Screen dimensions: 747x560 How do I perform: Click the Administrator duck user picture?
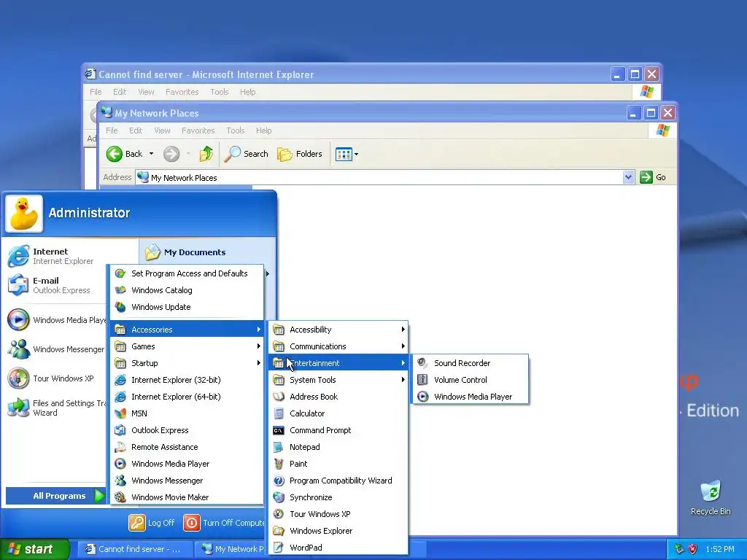[24, 213]
